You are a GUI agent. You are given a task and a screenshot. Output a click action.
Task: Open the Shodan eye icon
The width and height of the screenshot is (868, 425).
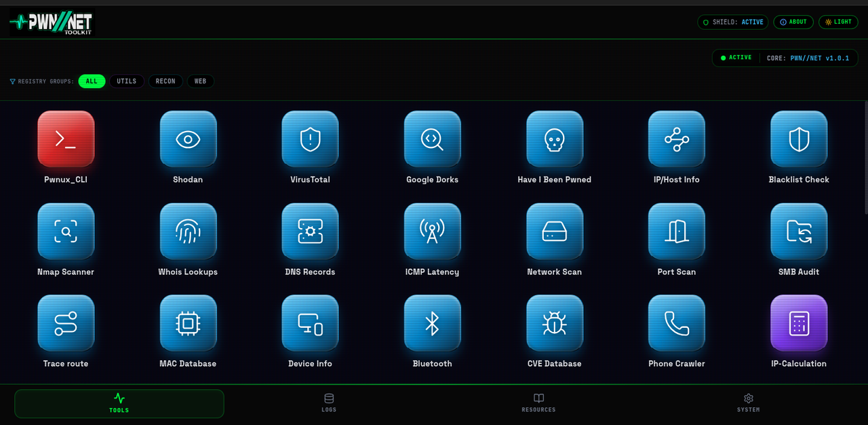coord(188,139)
